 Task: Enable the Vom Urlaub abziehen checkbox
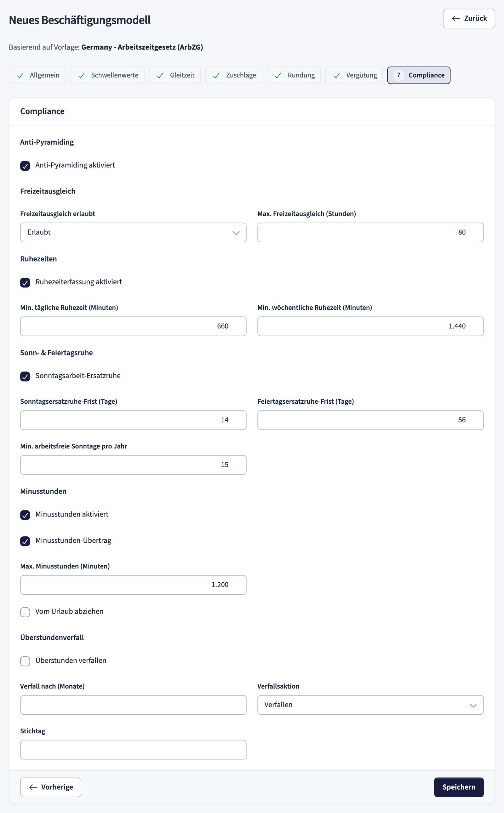pyautogui.click(x=25, y=612)
